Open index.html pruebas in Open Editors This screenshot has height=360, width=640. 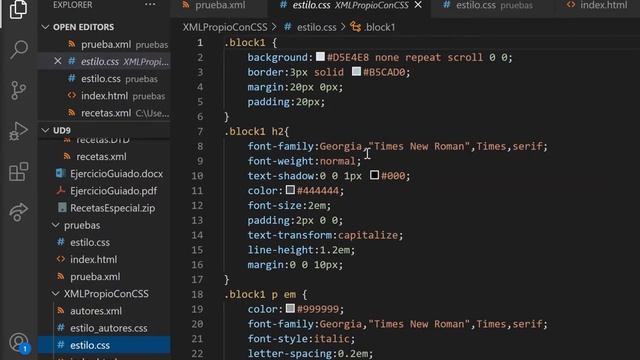pos(104,96)
